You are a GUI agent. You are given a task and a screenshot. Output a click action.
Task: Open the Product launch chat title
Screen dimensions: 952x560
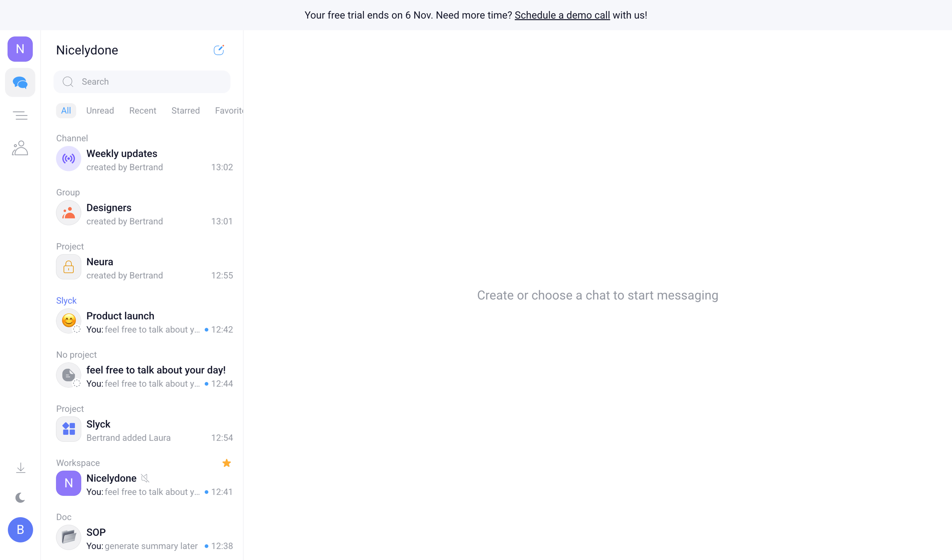tap(120, 316)
